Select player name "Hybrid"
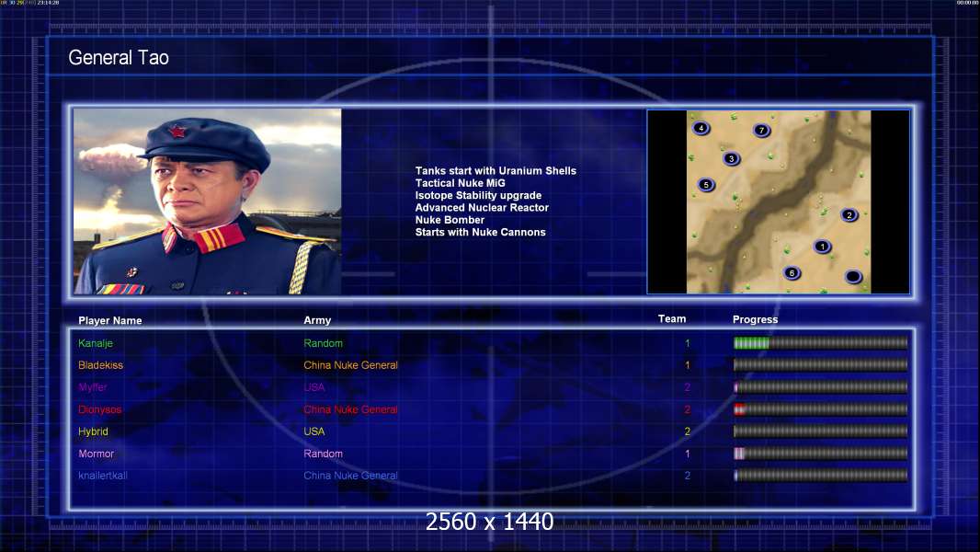Viewport: 980px width, 552px height. click(93, 431)
